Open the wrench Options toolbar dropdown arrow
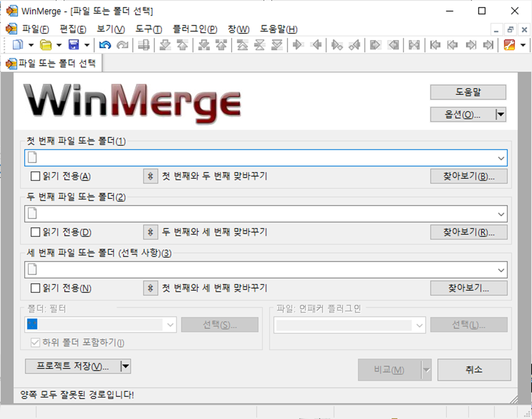 [523, 45]
